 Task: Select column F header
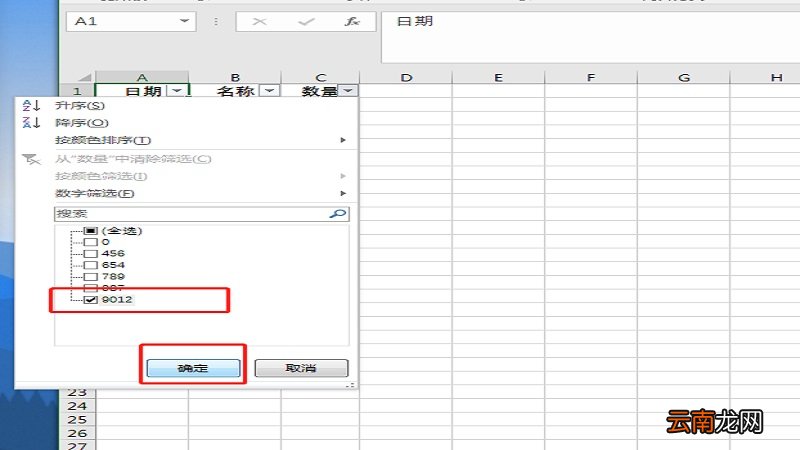tap(591, 78)
